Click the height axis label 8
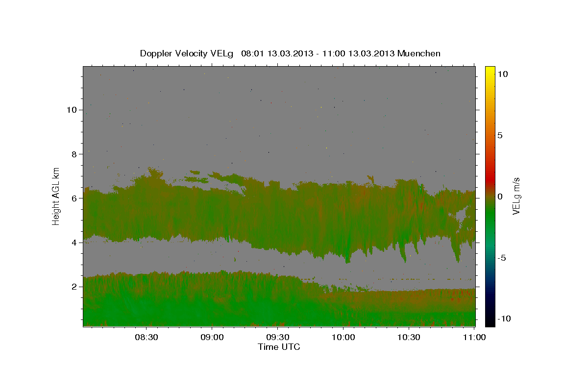 pyautogui.click(x=75, y=154)
